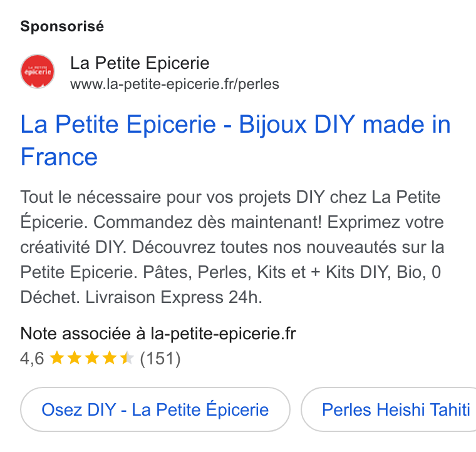Click the 4,6 rating score
The width and height of the screenshot is (476, 452).
tap(32, 359)
